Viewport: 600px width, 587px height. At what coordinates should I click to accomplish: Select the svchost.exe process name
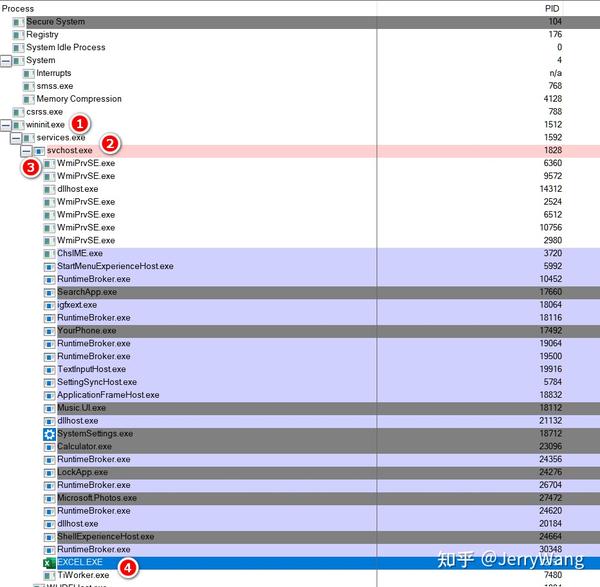[x=70, y=150]
